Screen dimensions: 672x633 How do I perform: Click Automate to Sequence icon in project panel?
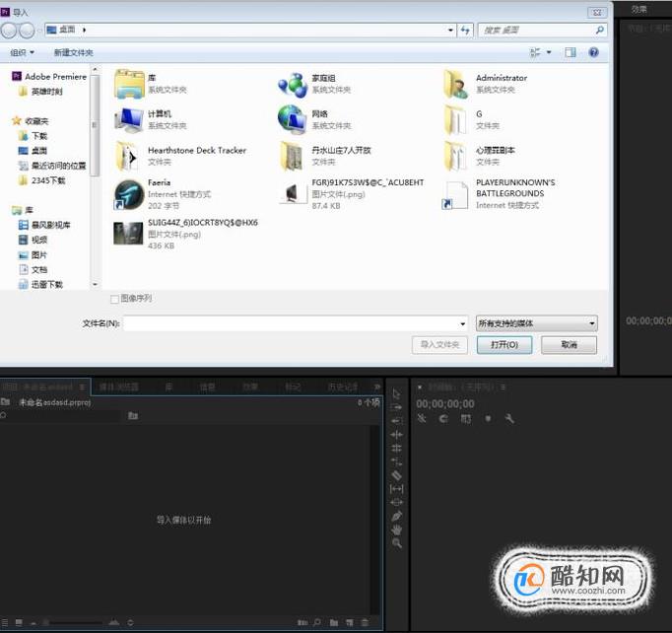point(302,622)
